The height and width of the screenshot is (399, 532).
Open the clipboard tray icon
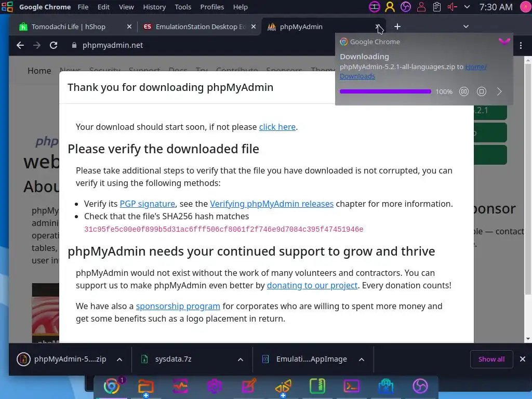tap(436, 7)
